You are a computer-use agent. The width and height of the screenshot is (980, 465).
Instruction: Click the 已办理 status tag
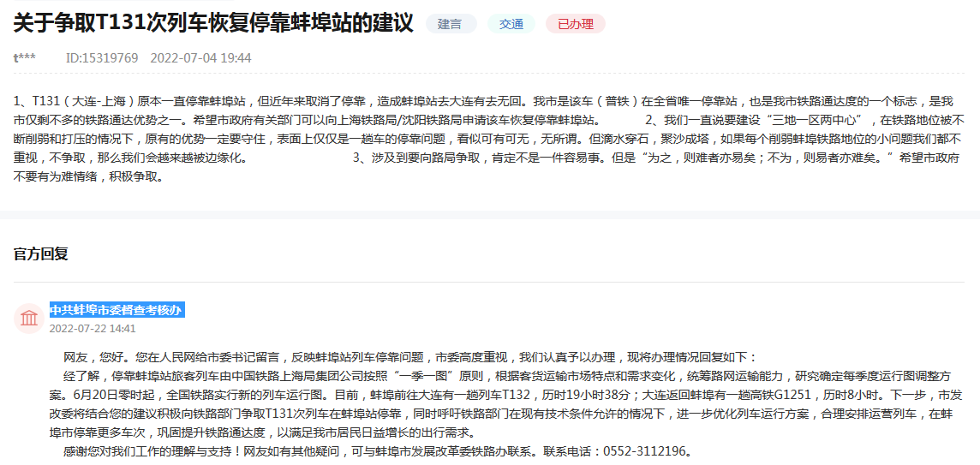click(575, 24)
